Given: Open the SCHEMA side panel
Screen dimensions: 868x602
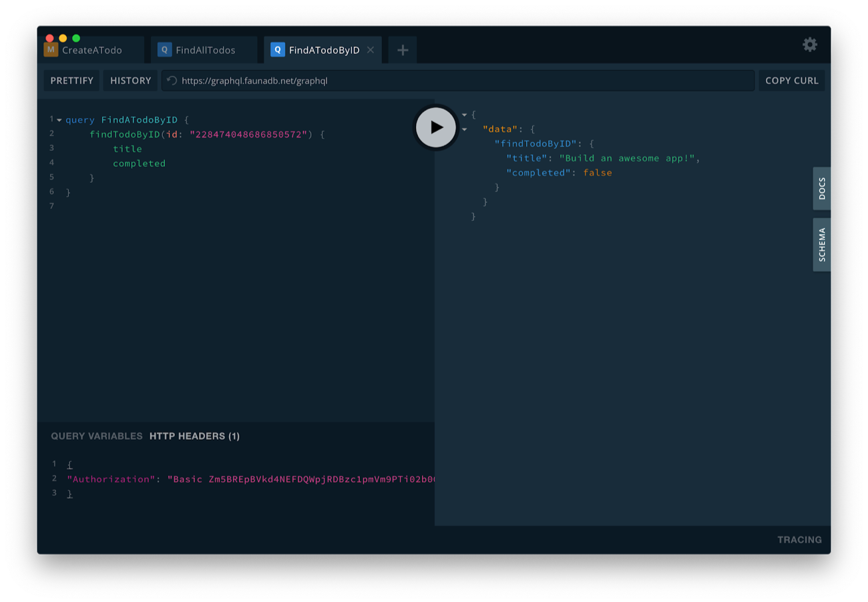Looking at the screenshot, I should point(822,244).
